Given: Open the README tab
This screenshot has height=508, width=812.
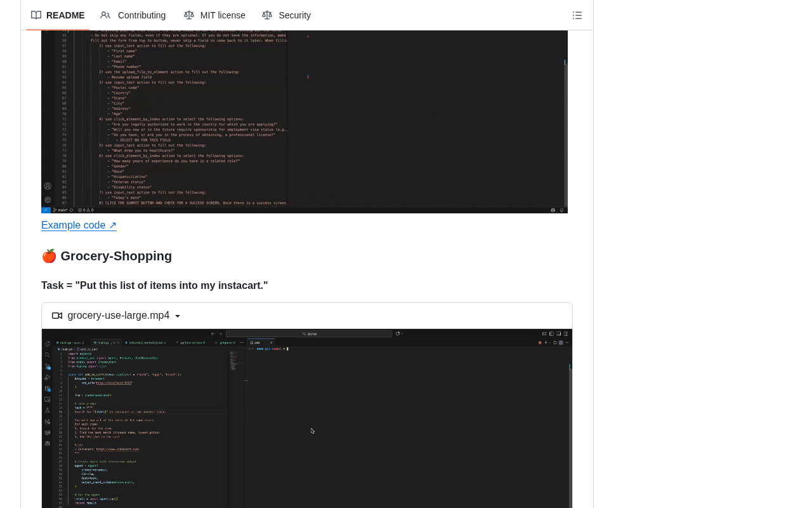Looking at the screenshot, I should coord(58,15).
